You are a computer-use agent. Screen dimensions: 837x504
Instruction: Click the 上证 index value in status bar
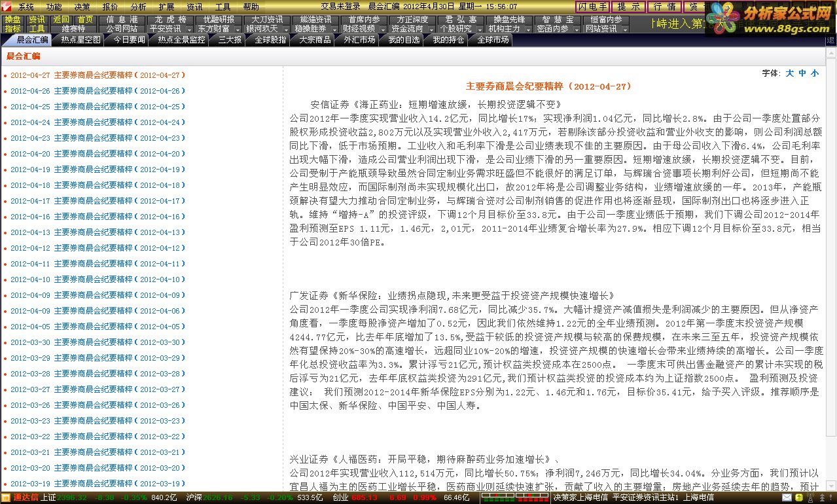[x=72, y=498]
